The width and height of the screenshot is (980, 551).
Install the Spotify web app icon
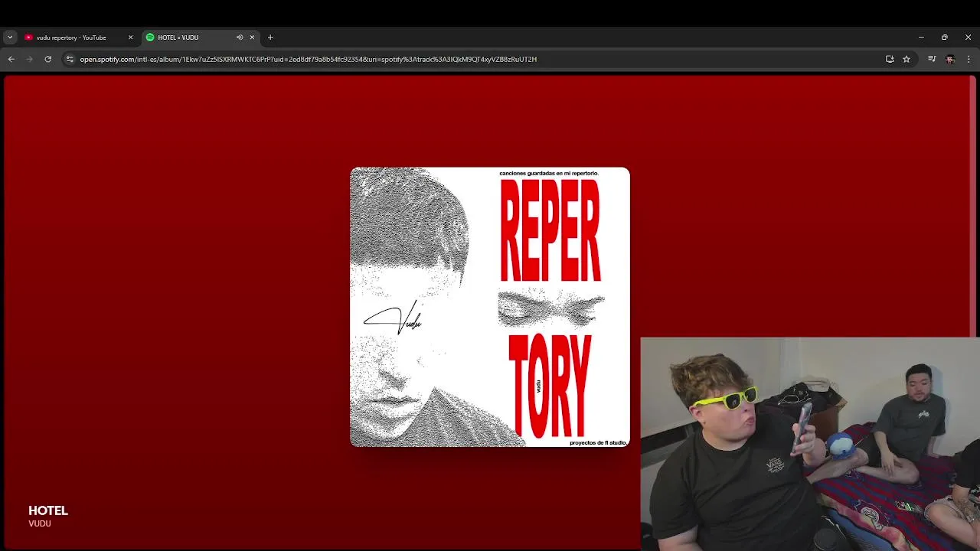pos(890,59)
